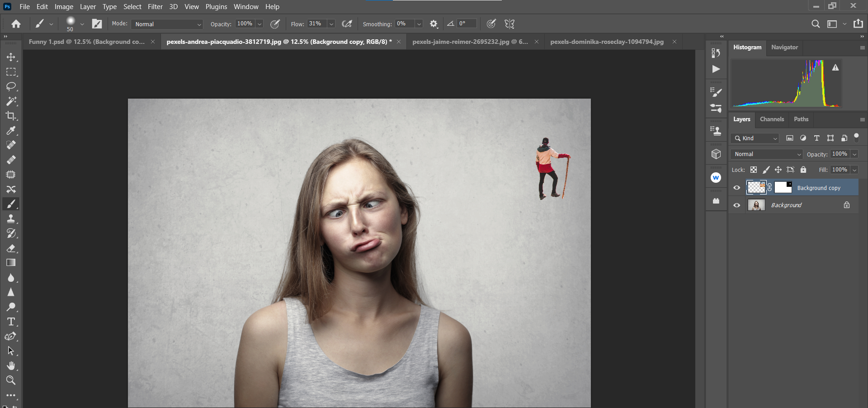This screenshot has width=868, height=408.
Task: Select the Eraser tool
Action: 11,248
